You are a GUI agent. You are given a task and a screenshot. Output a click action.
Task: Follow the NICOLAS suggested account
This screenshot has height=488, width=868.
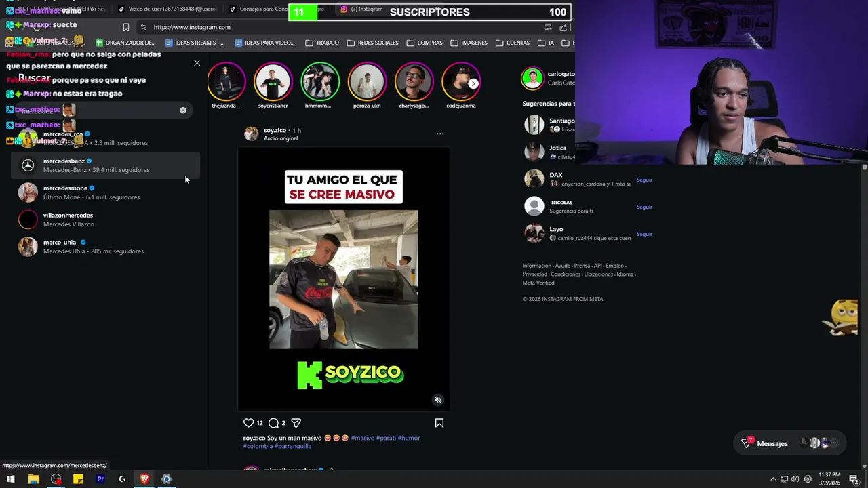click(644, 207)
